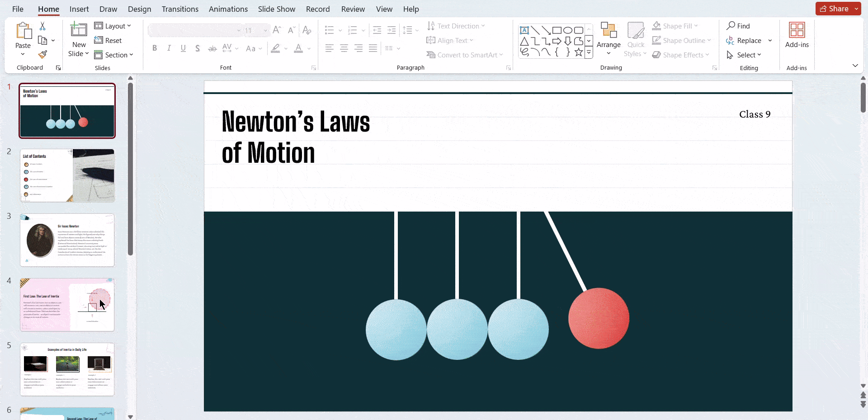
Task: Switch to the Transitions tab
Action: tap(180, 9)
